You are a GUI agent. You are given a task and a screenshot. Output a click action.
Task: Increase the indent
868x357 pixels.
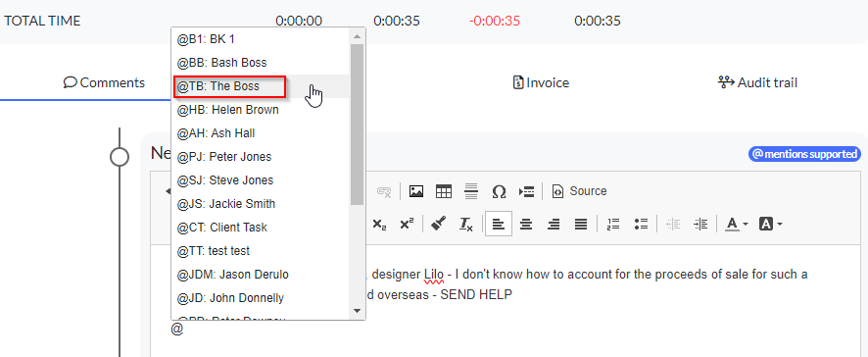click(x=700, y=225)
